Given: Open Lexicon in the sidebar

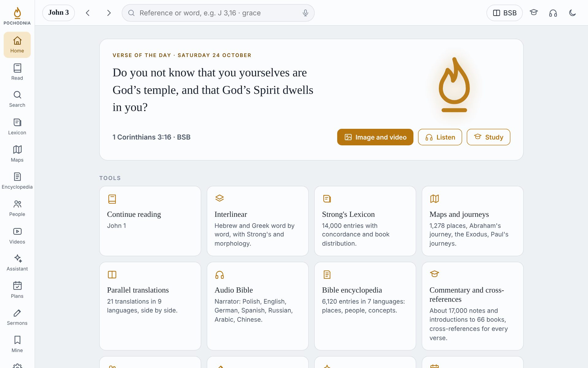Looking at the screenshot, I should pos(17,127).
